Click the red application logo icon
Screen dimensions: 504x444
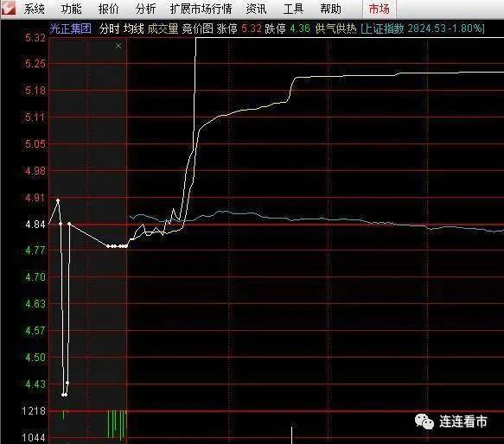[x=9, y=9]
